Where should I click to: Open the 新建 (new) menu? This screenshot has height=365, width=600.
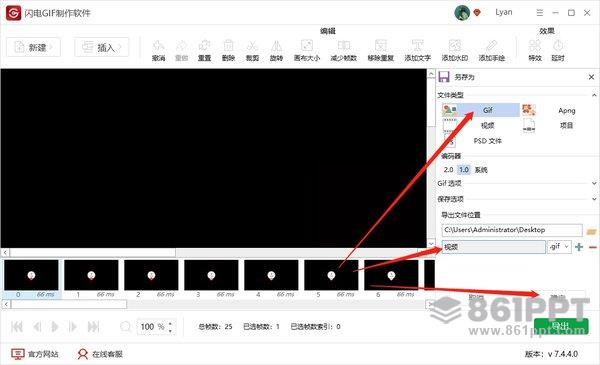[34, 47]
